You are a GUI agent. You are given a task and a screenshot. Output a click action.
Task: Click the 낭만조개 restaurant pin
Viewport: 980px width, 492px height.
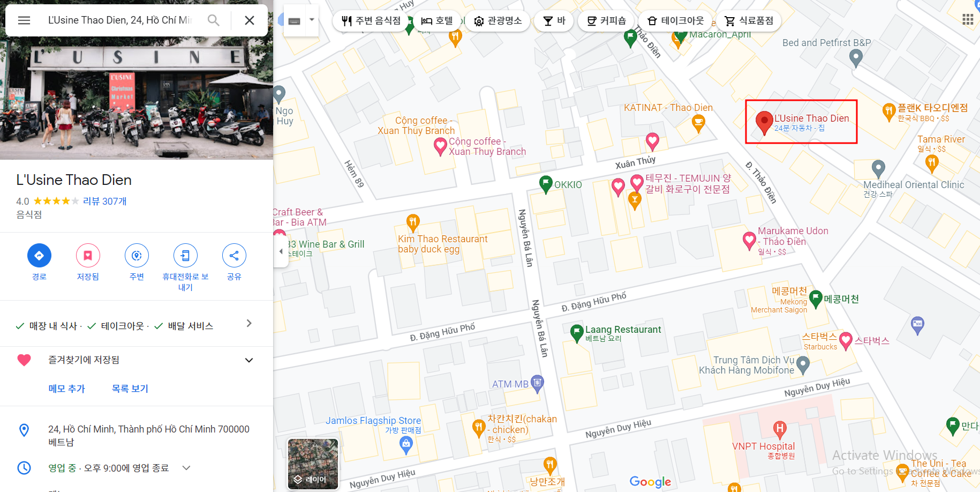[x=550, y=466]
